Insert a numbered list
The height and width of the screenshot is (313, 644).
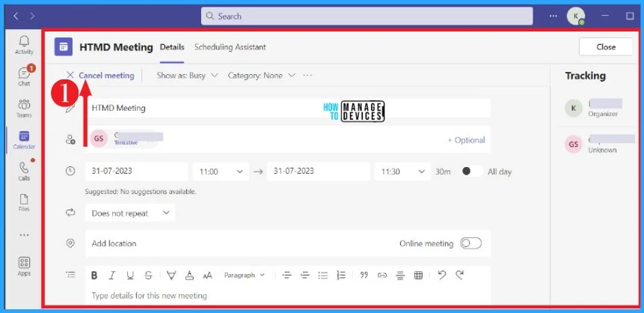tap(341, 276)
